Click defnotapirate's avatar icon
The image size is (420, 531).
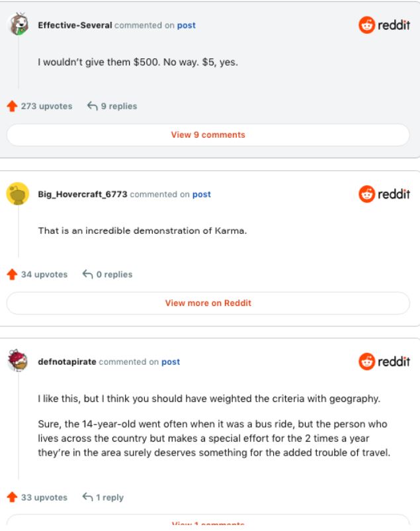17,362
